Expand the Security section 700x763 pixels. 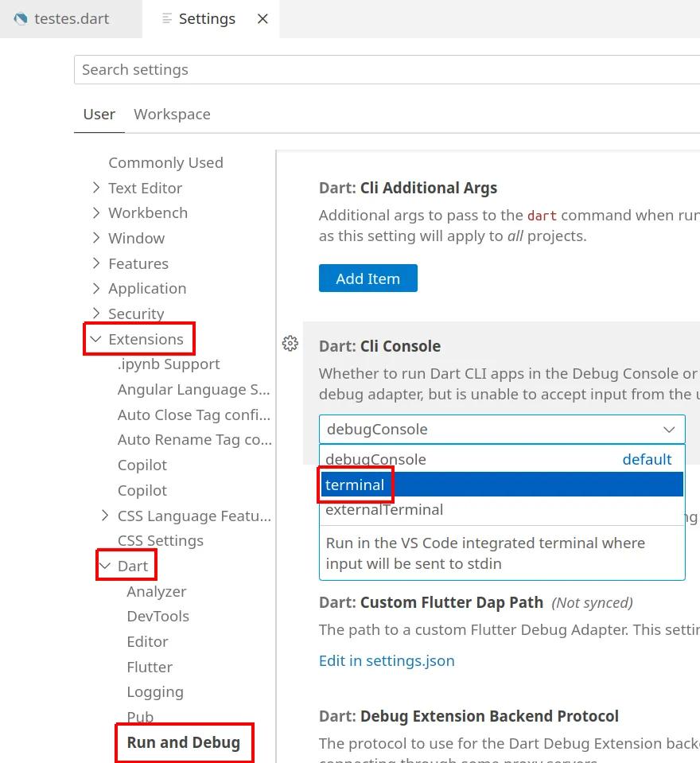coord(96,313)
